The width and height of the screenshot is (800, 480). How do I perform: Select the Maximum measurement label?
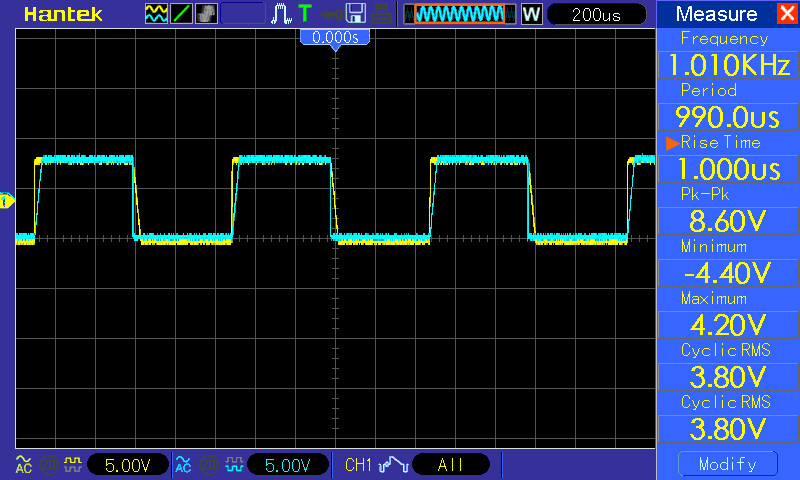pos(714,298)
